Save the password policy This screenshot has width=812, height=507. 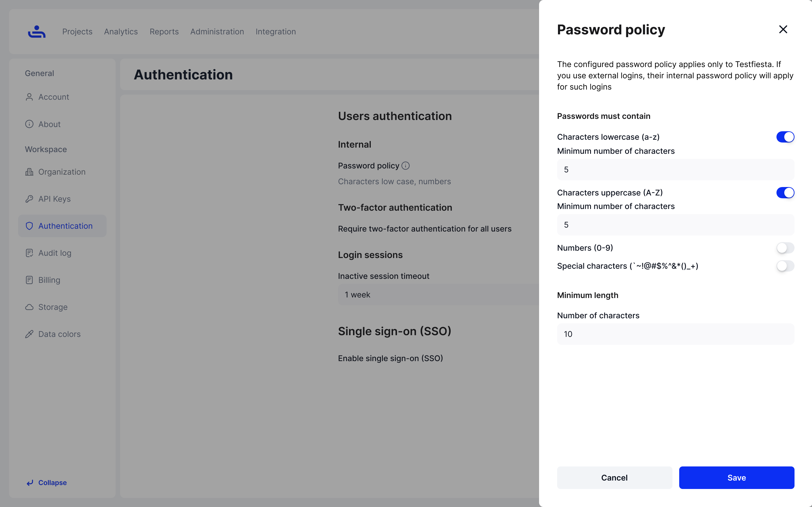coord(736,477)
